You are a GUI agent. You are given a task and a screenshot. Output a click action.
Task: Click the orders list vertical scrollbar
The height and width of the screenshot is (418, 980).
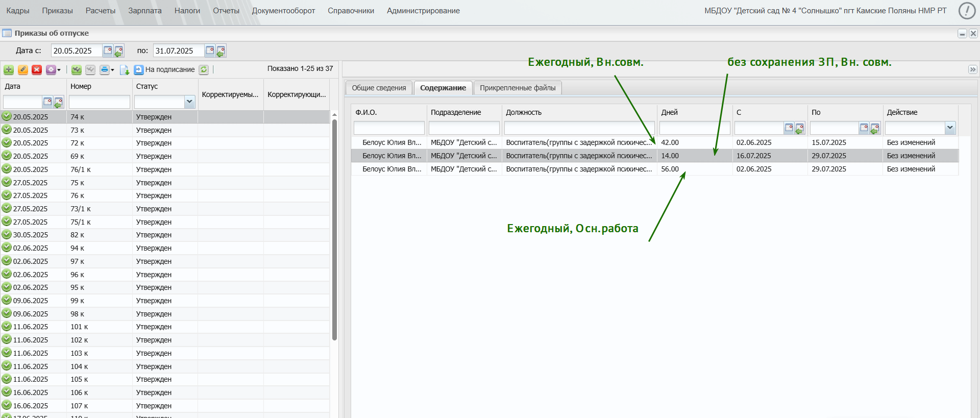(334, 230)
